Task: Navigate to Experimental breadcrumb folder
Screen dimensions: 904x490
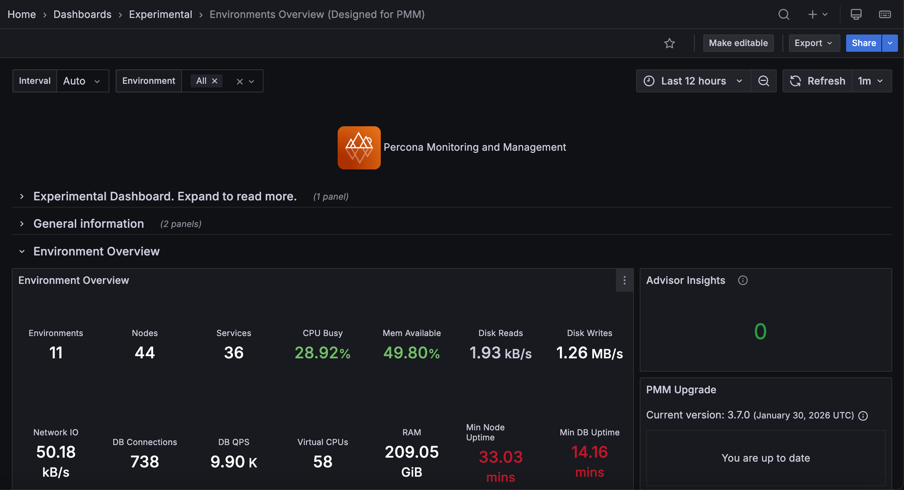Action: (x=160, y=15)
